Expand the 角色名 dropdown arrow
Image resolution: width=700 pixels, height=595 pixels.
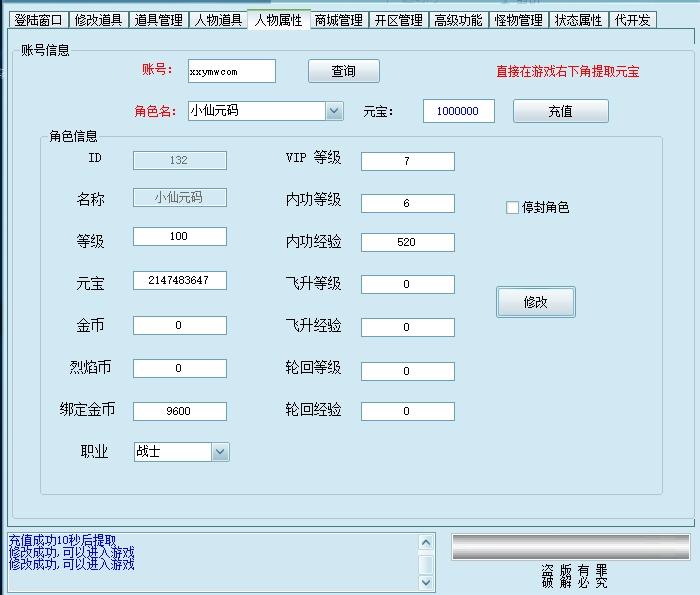(x=334, y=111)
